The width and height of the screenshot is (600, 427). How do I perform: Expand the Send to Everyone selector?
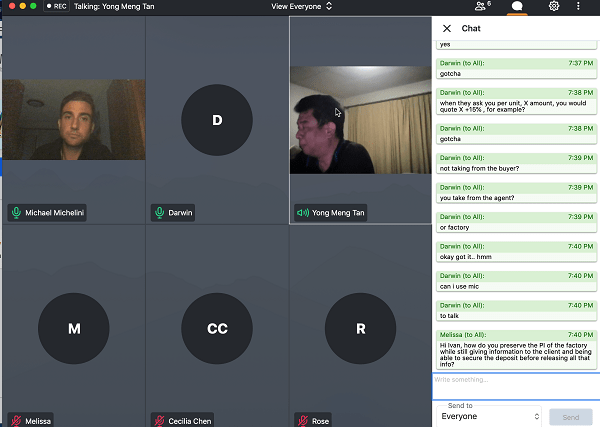[x=490, y=416]
